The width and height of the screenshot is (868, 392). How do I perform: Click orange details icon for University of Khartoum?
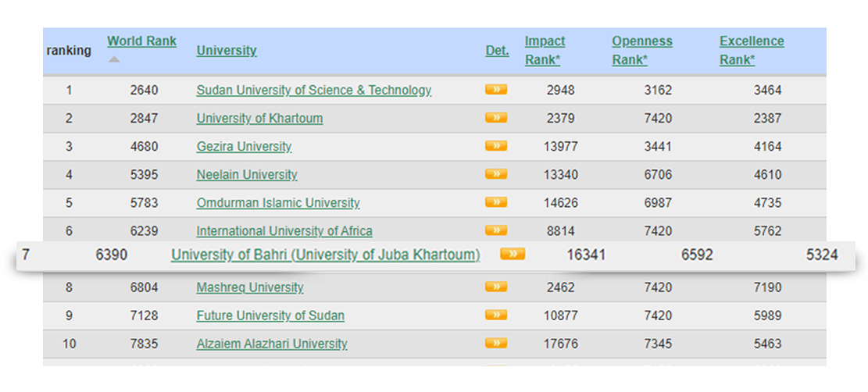click(x=496, y=117)
